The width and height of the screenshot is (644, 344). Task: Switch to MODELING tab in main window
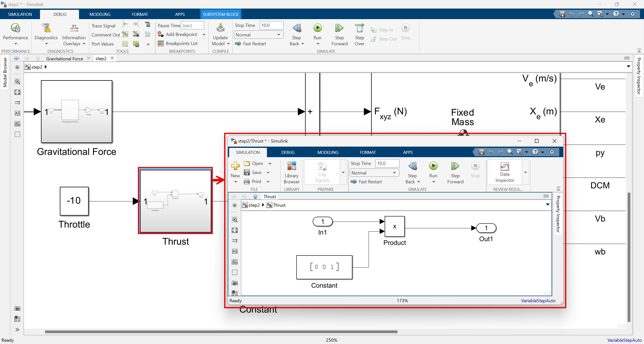point(100,14)
